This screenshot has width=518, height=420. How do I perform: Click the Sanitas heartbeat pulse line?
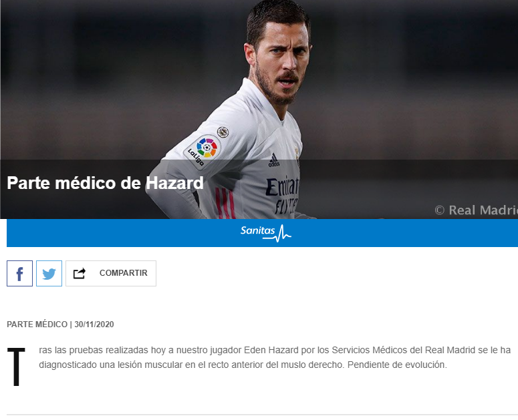coord(281,234)
